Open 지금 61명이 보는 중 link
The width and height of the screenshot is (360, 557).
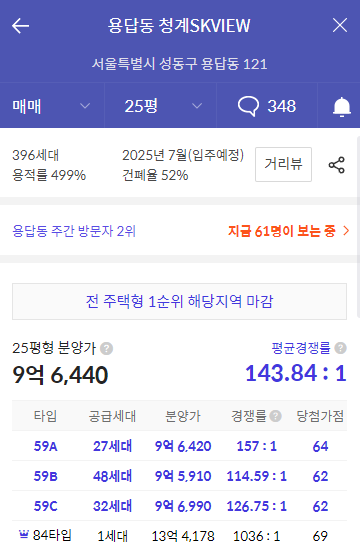(281, 231)
